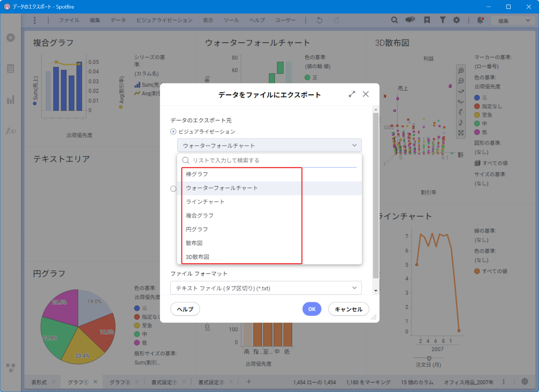The height and width of the screenshot is (392, 539).
Task: Open the data table icon in sidebar
Action: (x=11, y=69)
